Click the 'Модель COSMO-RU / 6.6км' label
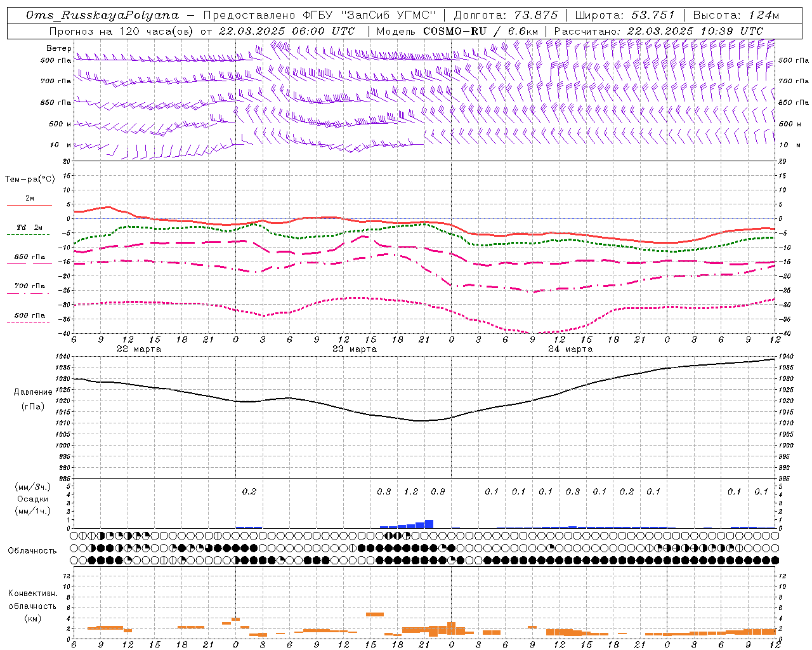The image size is (812, 650). (457, 31)
